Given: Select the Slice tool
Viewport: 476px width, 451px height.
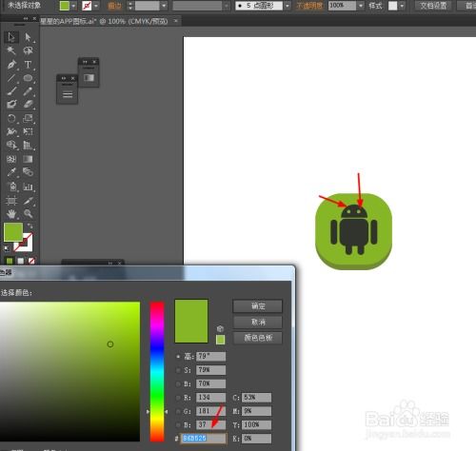Looking at the screenshot, I should click(x=28, y=201).
